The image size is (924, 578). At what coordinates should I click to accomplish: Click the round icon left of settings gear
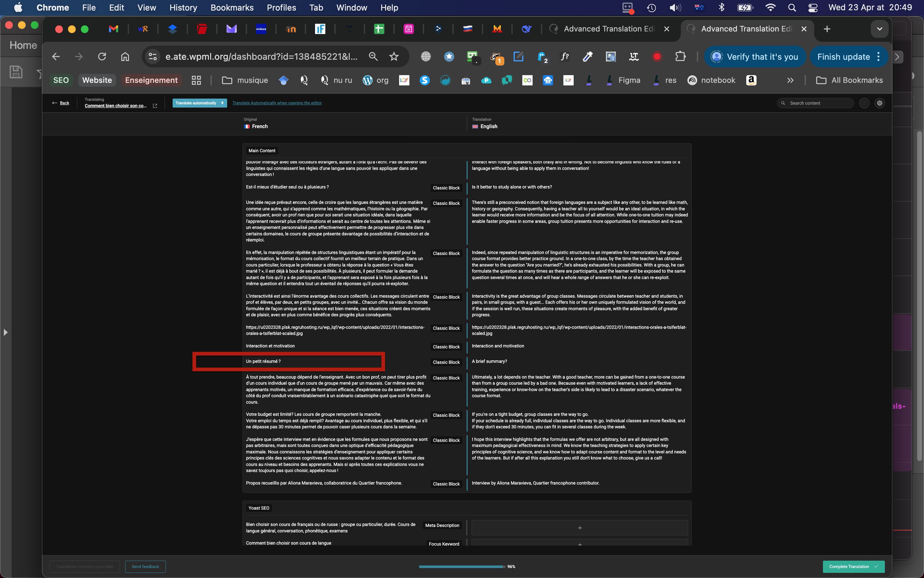pos(864,103)
